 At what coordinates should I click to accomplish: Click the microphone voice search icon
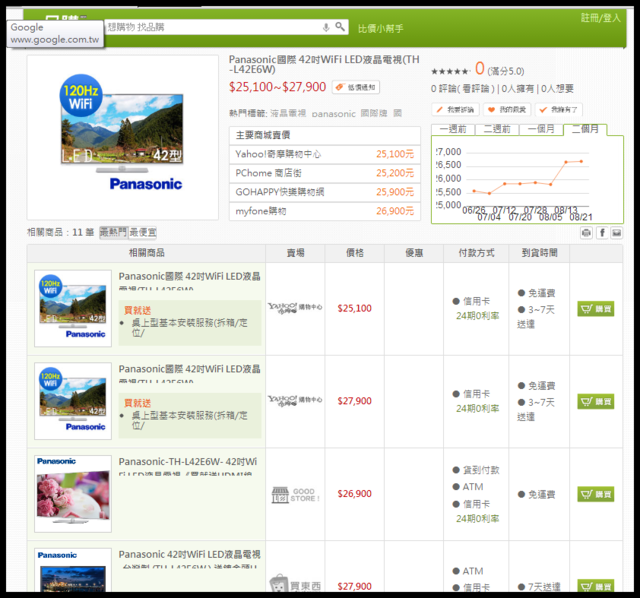(x=326, y=27)
